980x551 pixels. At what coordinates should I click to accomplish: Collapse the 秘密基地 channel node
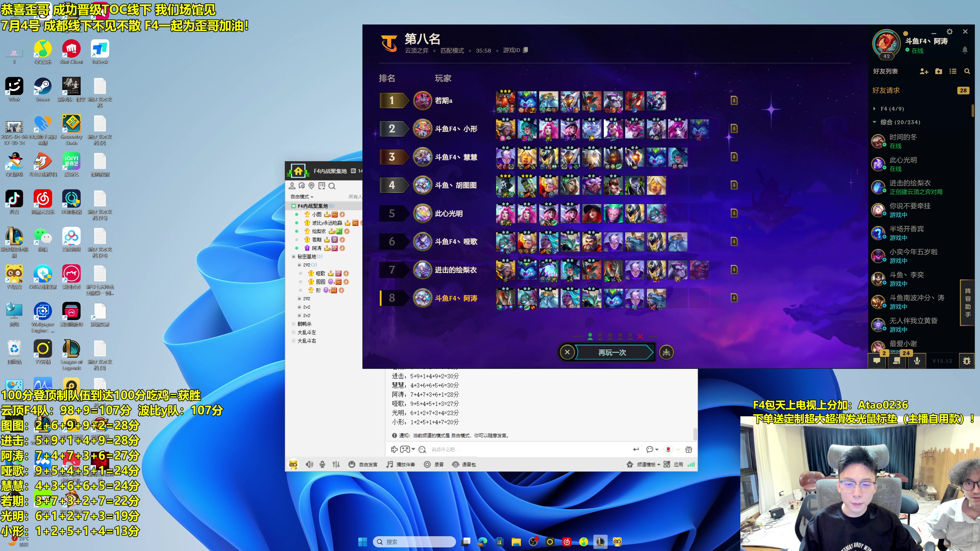click(293, 256)
